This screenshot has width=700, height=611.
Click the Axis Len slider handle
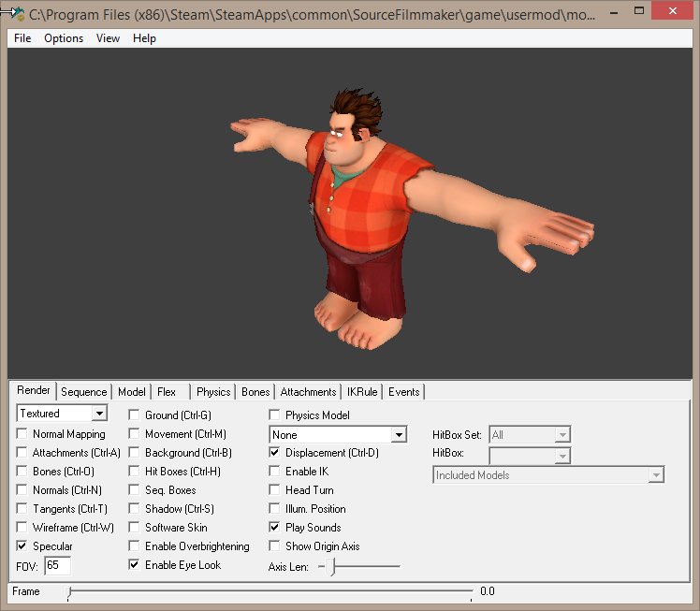[x=330, y=567]
